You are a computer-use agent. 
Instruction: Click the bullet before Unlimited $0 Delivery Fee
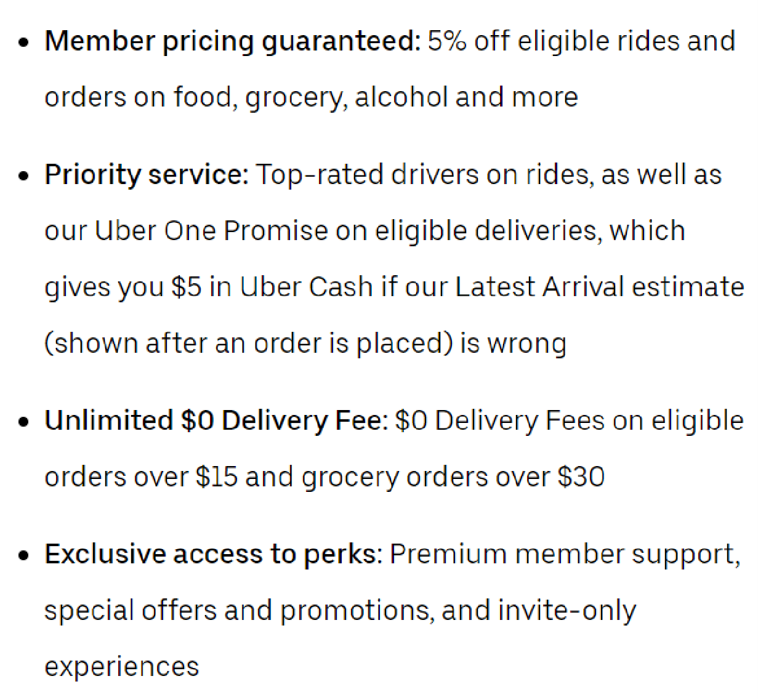click(24, 423)
